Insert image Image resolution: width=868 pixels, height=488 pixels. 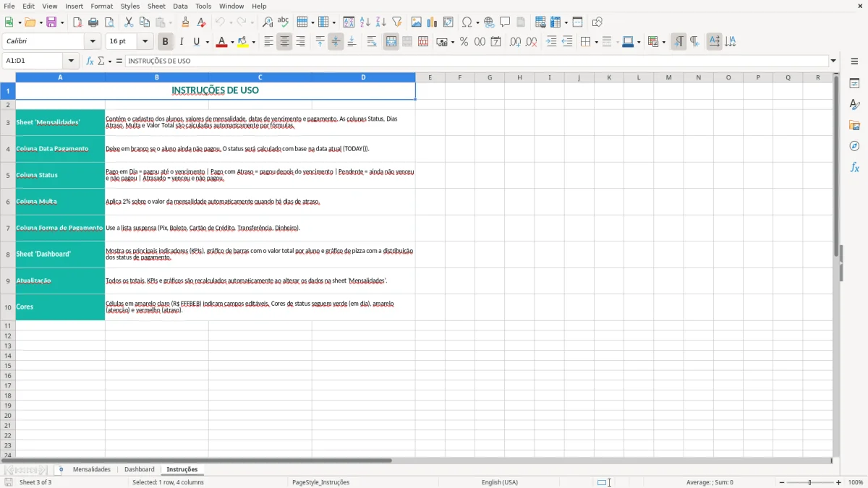click(x=417, y=22)
